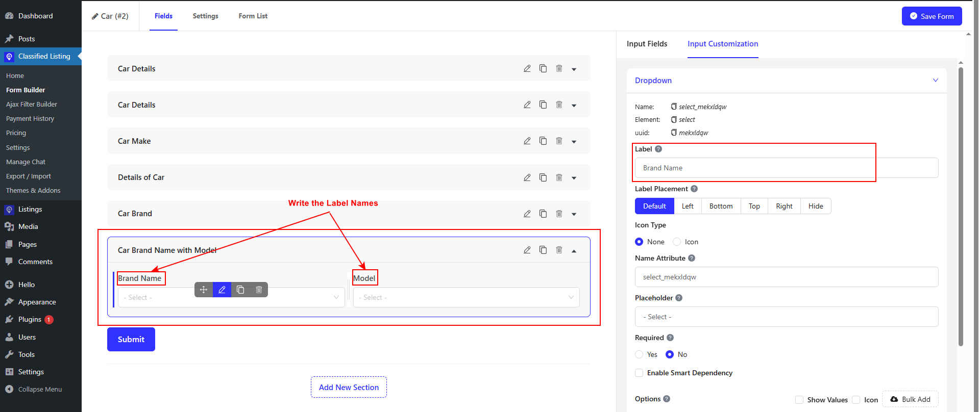Screen dimensions: 980x412
Task: Duplicate the Car Make section
Action: (x=543, y=141)
